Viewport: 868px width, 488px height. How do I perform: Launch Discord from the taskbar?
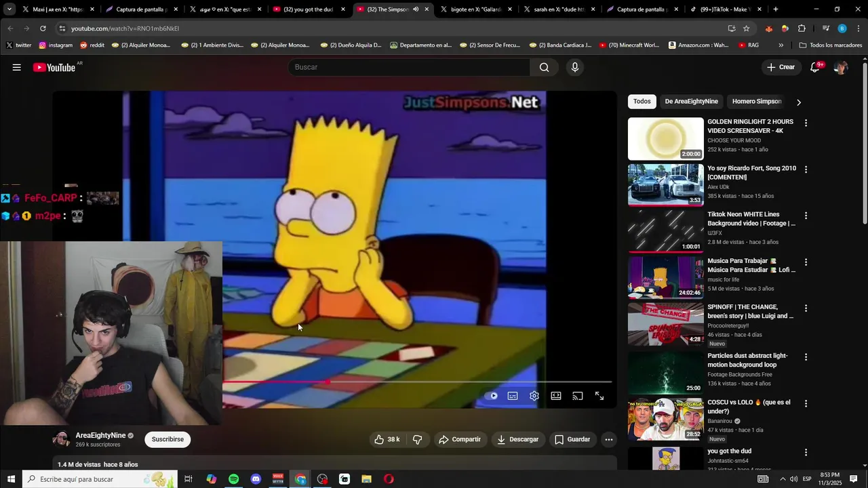(x=256, y=479)
